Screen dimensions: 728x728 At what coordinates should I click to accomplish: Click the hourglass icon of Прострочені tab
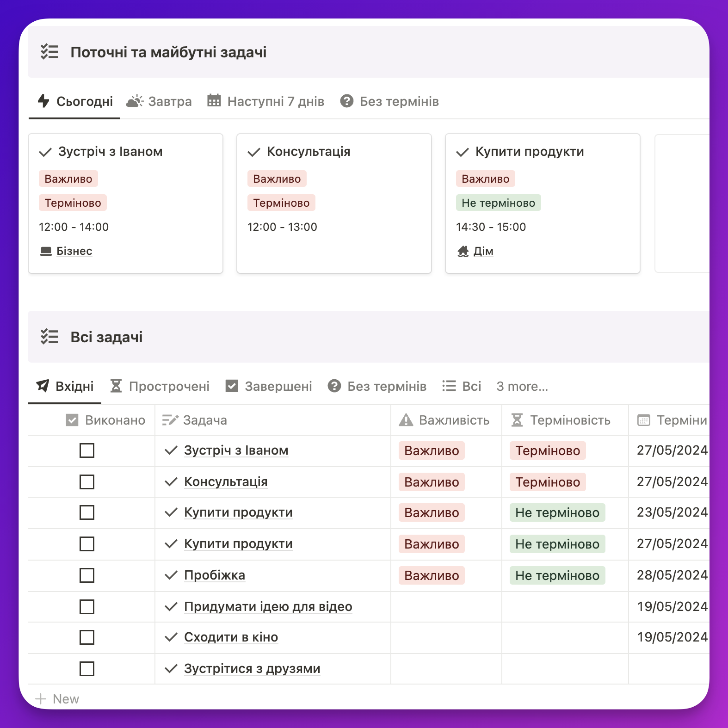coord(116,386)
